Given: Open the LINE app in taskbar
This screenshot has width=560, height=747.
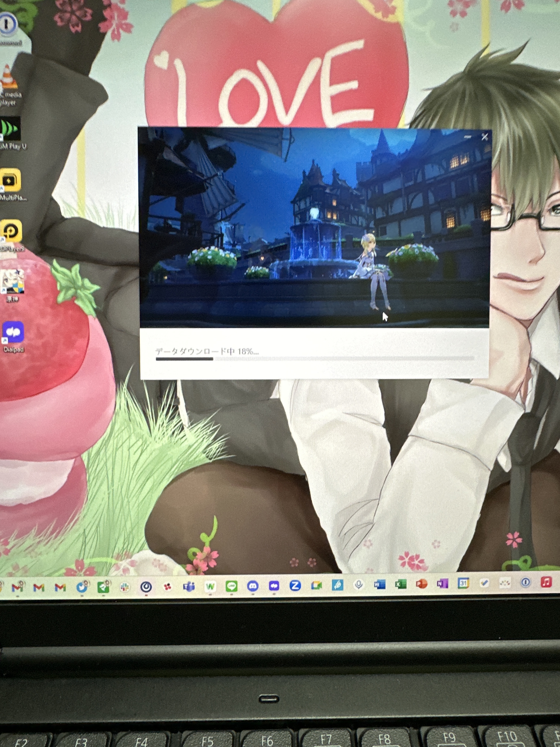Looking at the screenshot, I should [x=231, y=586].
